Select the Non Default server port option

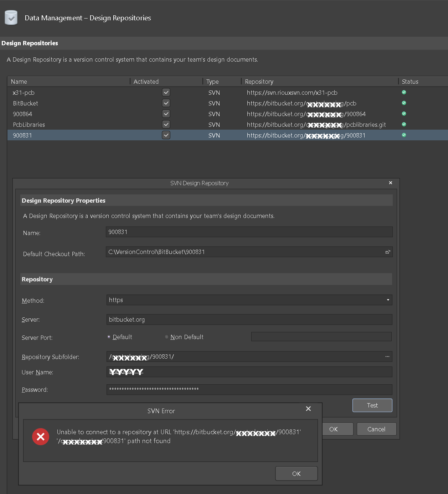click(x=166, y=337)
